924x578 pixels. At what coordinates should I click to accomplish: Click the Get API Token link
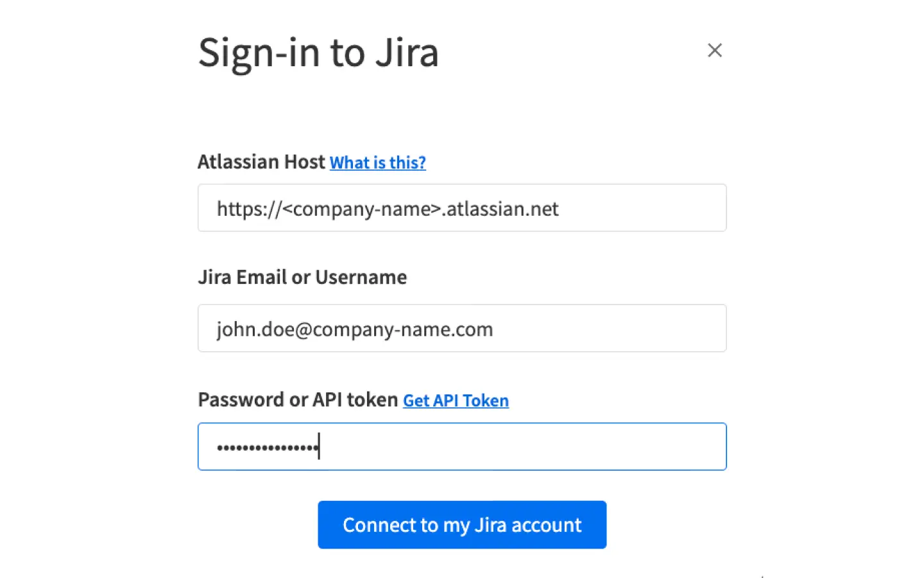tap(456, 401)
